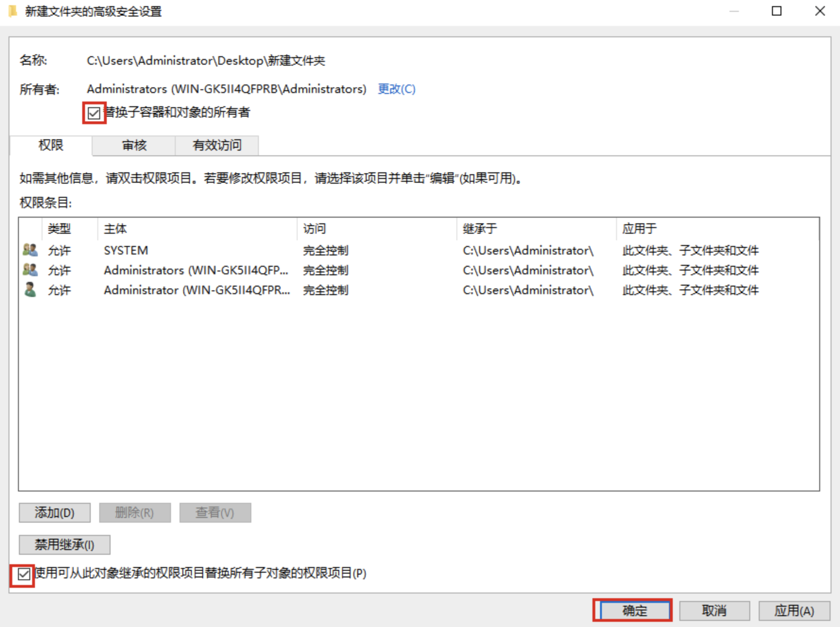Click the owner name Administrators (WIN-GK5II4QFPRB\Administrators)
The image size is (840, 627).
pos(226,89)
